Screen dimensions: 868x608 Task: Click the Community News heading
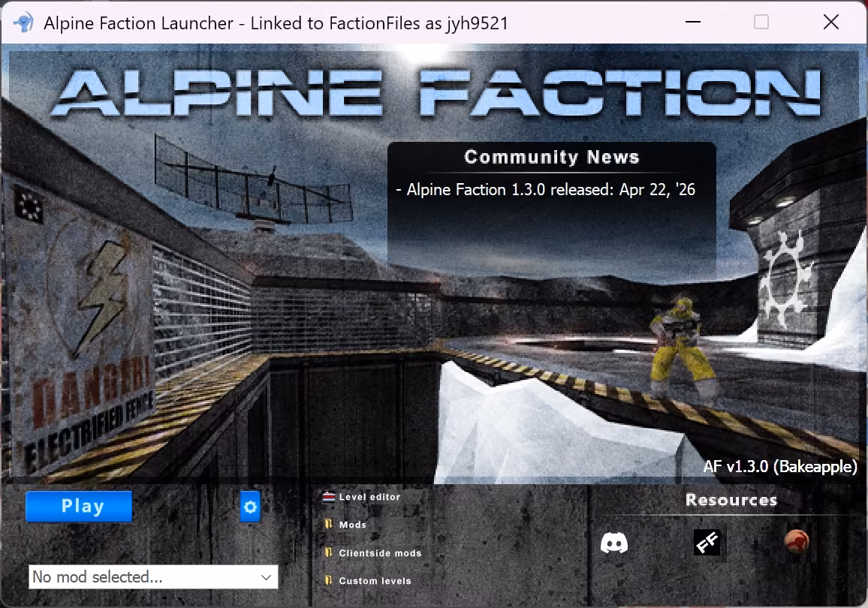551,157
